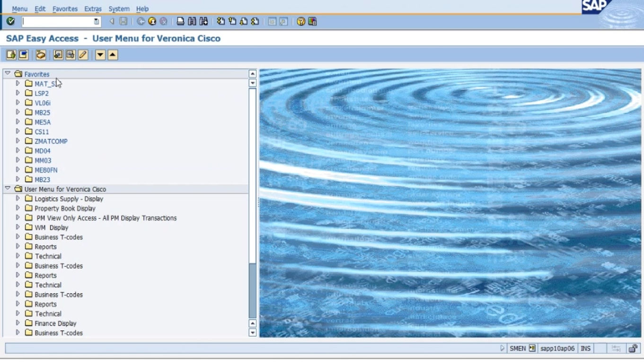Click the red Cancel icon

[163, 21]
